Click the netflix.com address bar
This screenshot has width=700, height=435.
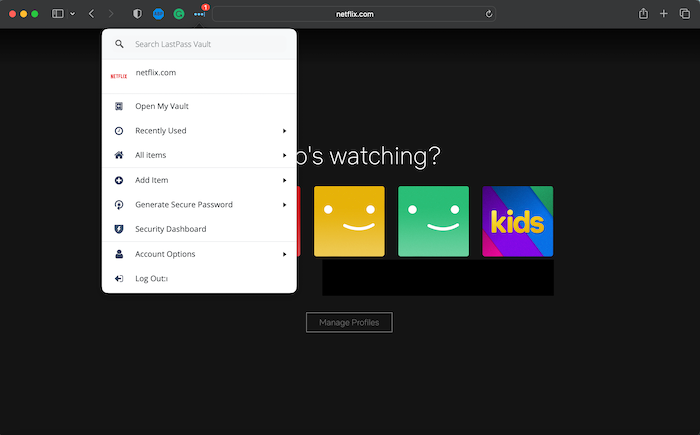tap(354, 14)
